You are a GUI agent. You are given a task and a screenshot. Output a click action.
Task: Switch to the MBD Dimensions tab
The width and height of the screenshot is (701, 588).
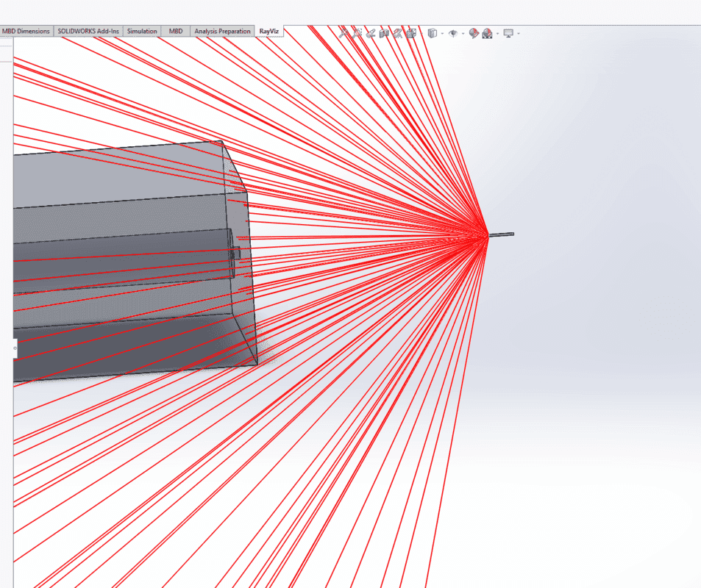click(x=26, y=31)
